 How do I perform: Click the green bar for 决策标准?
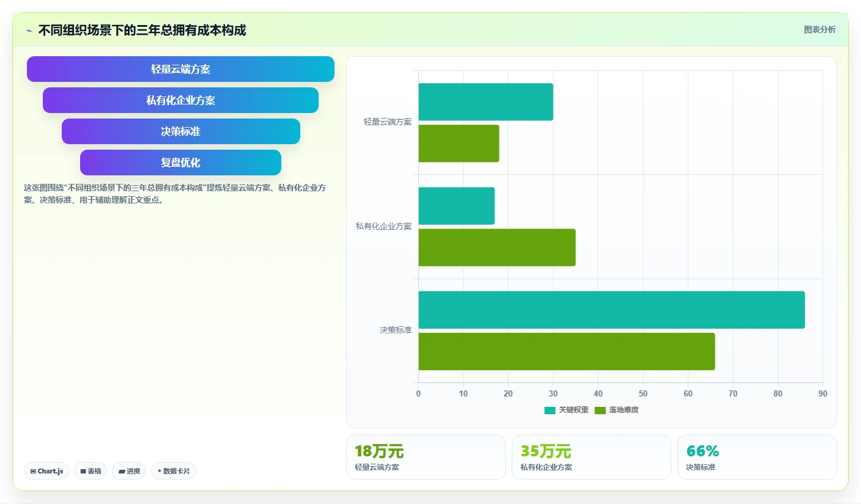click(566, 351)
